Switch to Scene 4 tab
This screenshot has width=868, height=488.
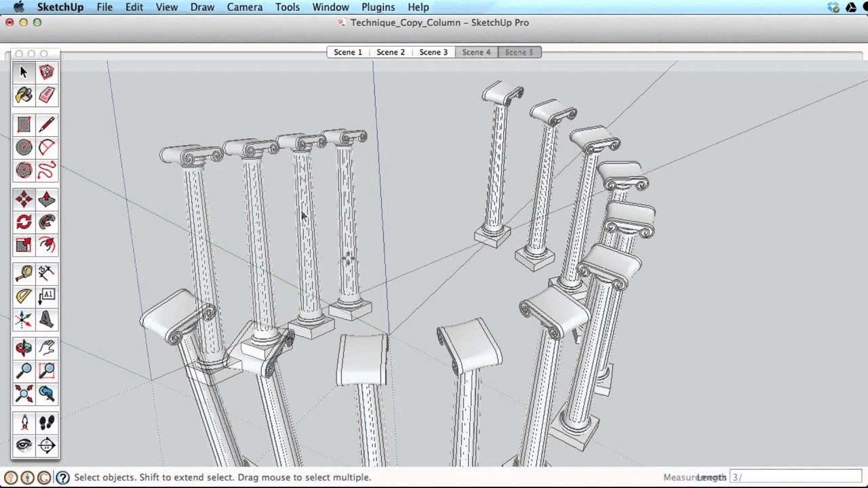coord(476,52)
